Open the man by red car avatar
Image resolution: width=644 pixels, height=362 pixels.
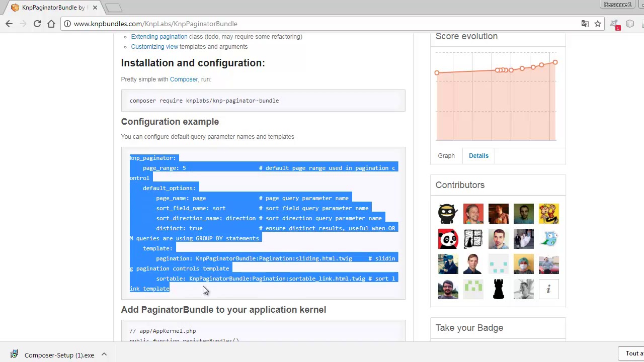point(548,264)
